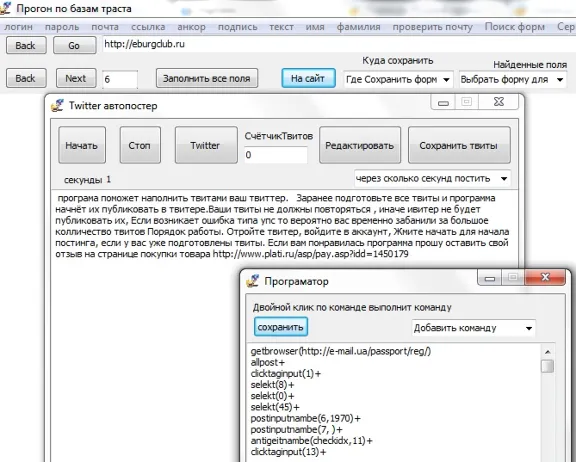The height and width of the screenshot is (462, 576).
Task: Click the command list scrollbar thumb
Action: coord(547,366)
